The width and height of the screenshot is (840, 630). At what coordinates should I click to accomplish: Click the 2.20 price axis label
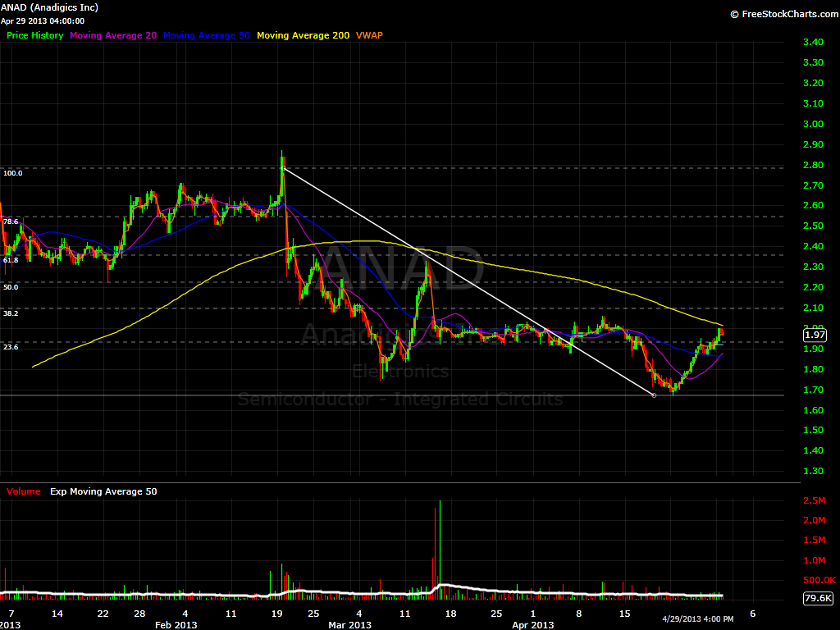[x=813, y=288]
